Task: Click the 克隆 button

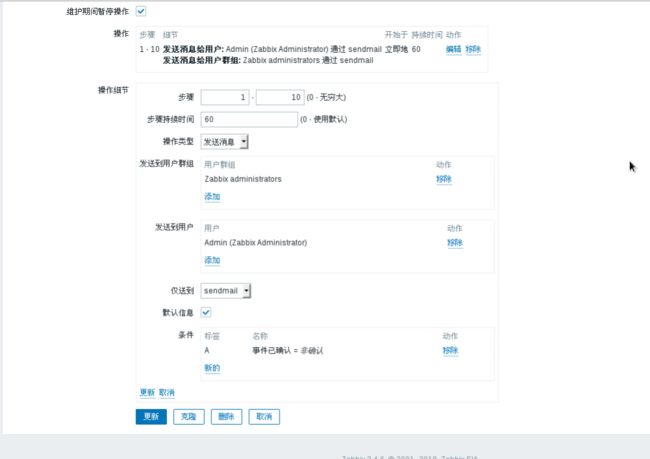Action: (x=189, y=417)
